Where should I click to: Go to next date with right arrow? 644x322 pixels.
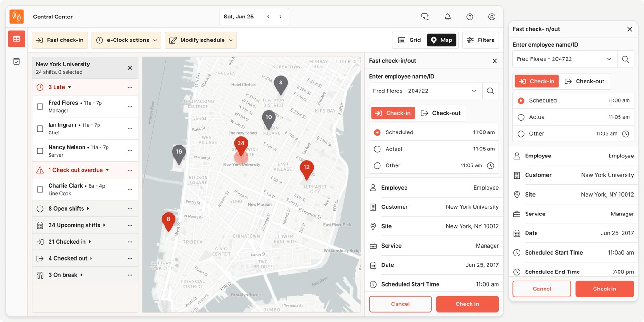281,17
